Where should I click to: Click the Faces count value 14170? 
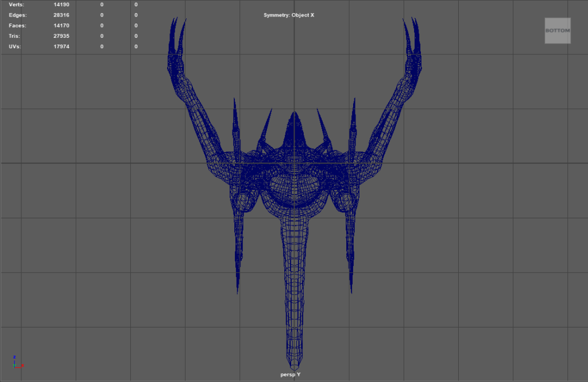(61, 25)
